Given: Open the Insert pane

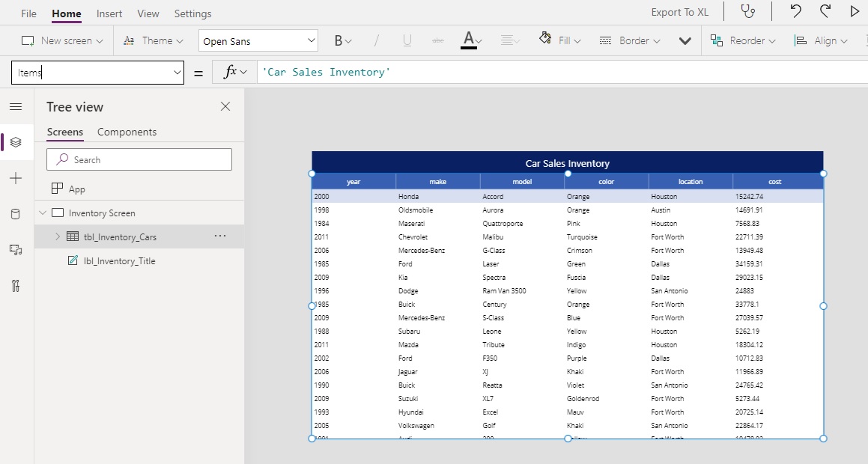Looking at the screenshot, I should (x=16, y=178).
